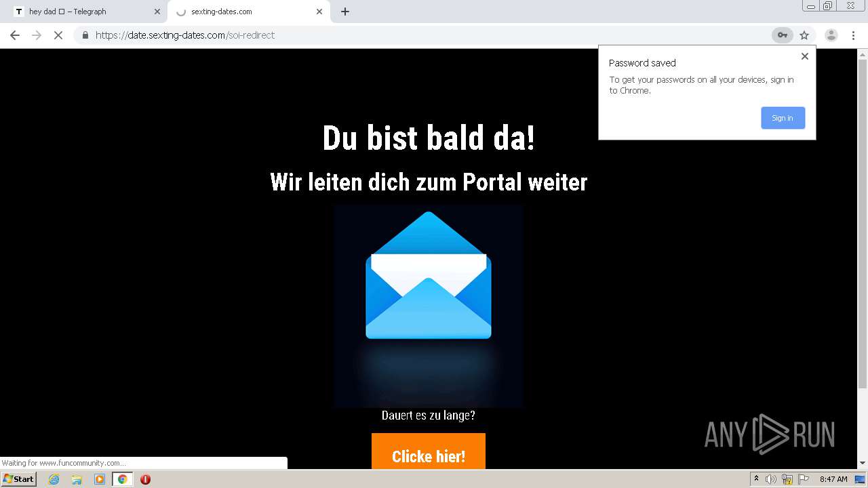The image size is (868, 488).
Task: Click the 'Du bist bald da!' heading
Action: (x=429, y=138)
